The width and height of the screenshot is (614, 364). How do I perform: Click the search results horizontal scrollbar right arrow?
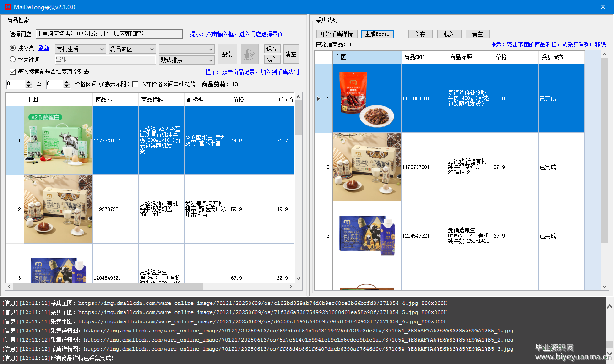[291, 287]
